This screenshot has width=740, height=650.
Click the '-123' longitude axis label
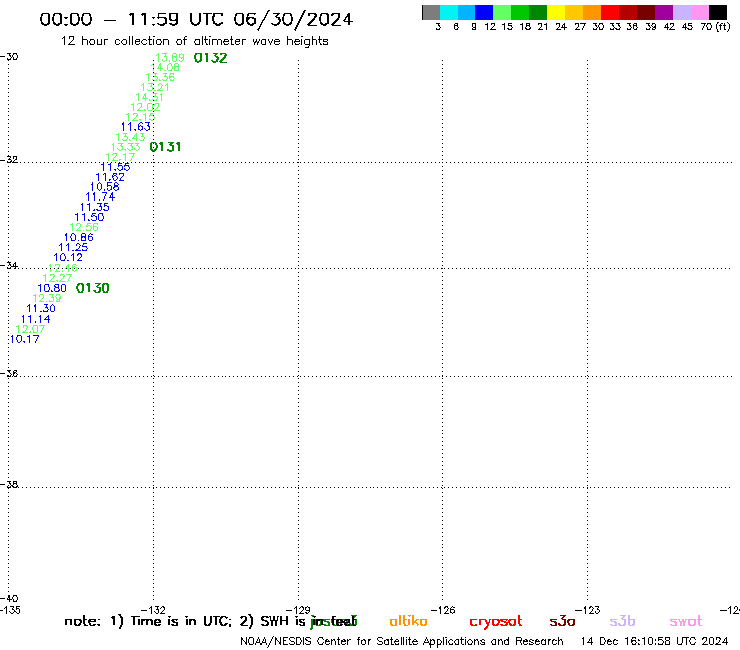(x=588, y=610)
